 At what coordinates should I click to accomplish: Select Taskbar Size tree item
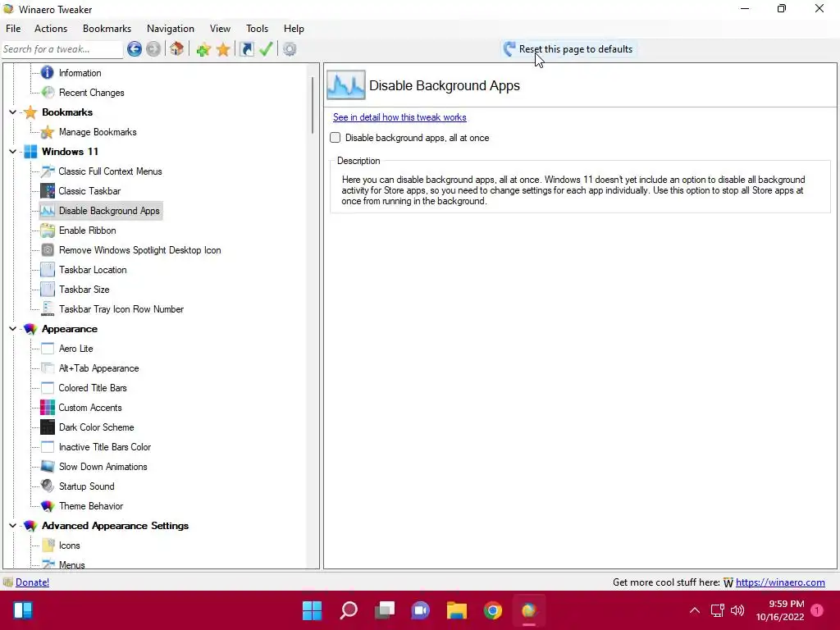(x=84, y=290)
